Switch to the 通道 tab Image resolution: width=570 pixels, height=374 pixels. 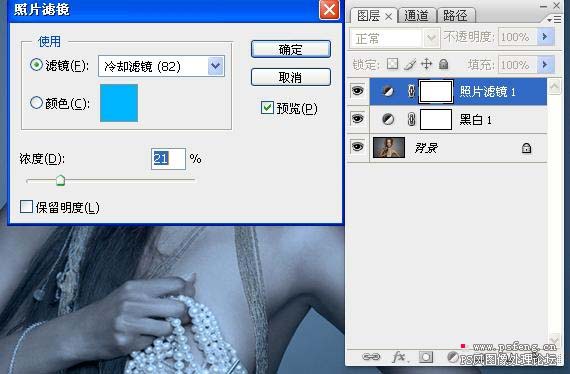click(x=417, y=16)
